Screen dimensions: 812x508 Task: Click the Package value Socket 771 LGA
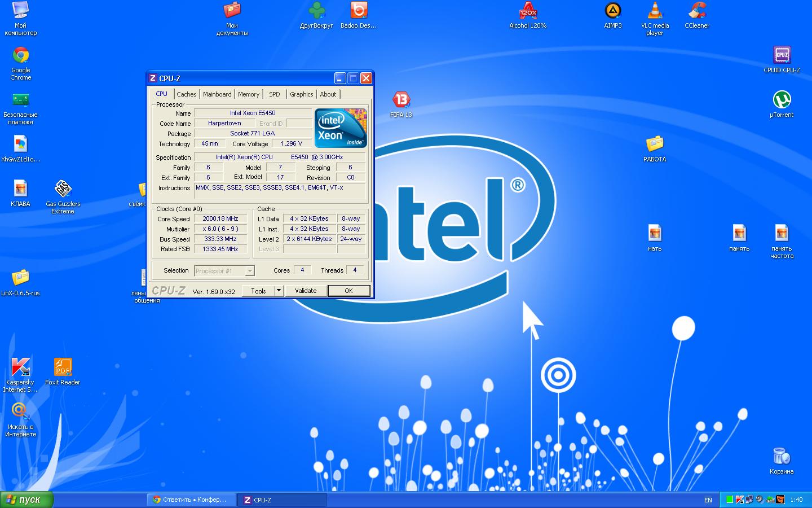coord(253,133)
